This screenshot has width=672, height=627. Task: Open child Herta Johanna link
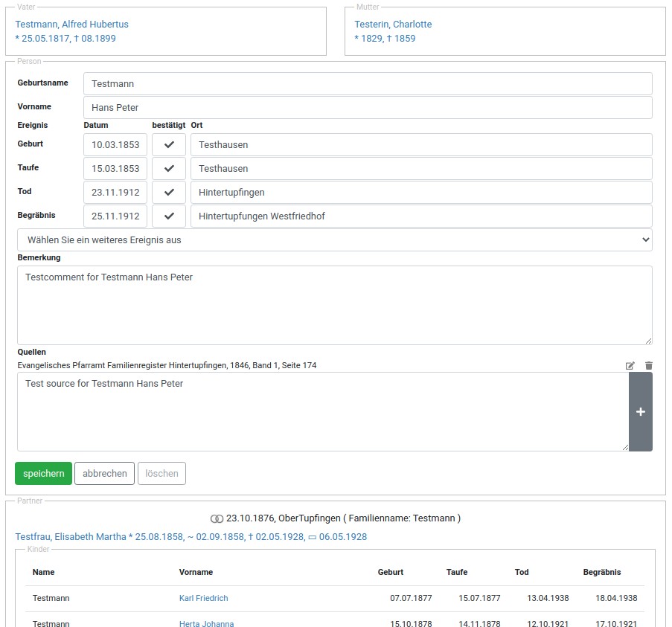click(x=207, y=623)
